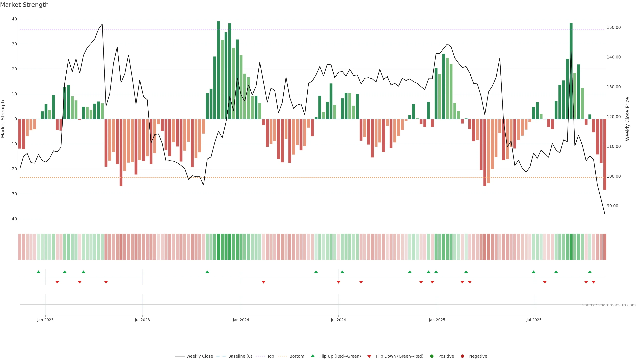Click the Market Strength chart title
Image resolution: width=644 pixels, height=362 pixels.
24,5
